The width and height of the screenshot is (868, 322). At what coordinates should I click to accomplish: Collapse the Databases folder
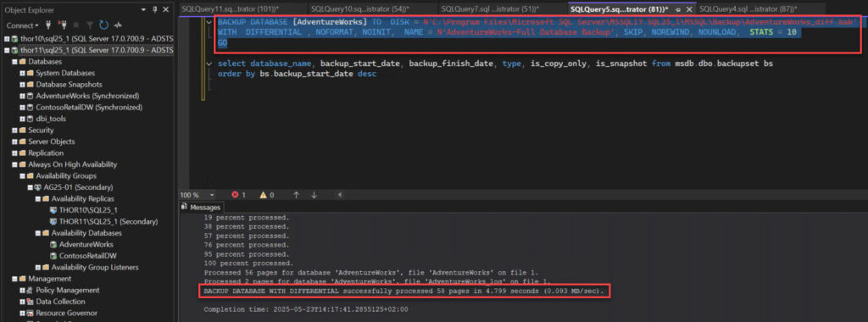[x=14, y=62]
